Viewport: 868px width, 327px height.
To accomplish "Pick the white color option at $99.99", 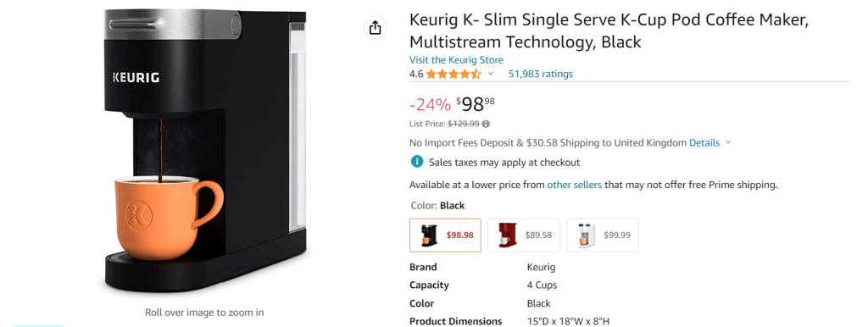I will pyautogui.click(x=603, y=236).
